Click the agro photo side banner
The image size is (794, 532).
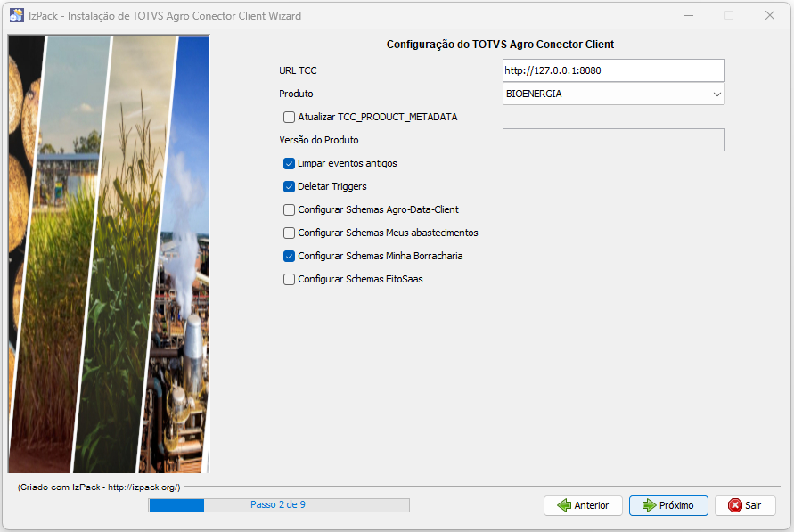pos(108,254)
